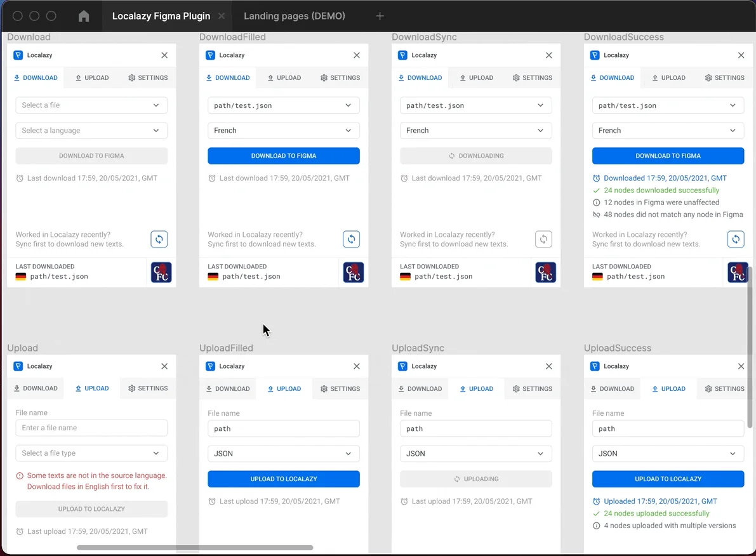Open Select a file dropdown in Download frame
Screen dimensions: 756x556
(x=91, y=105)
